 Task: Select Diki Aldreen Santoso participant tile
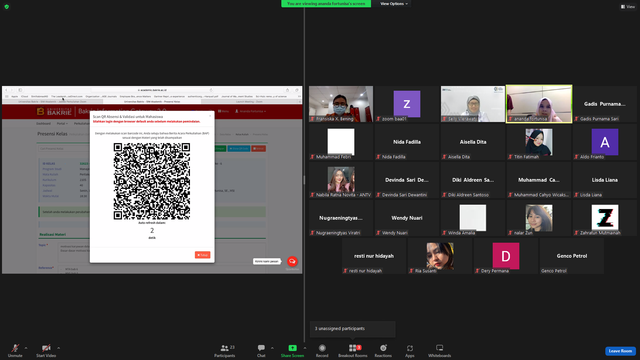click(x=473, y=180)
